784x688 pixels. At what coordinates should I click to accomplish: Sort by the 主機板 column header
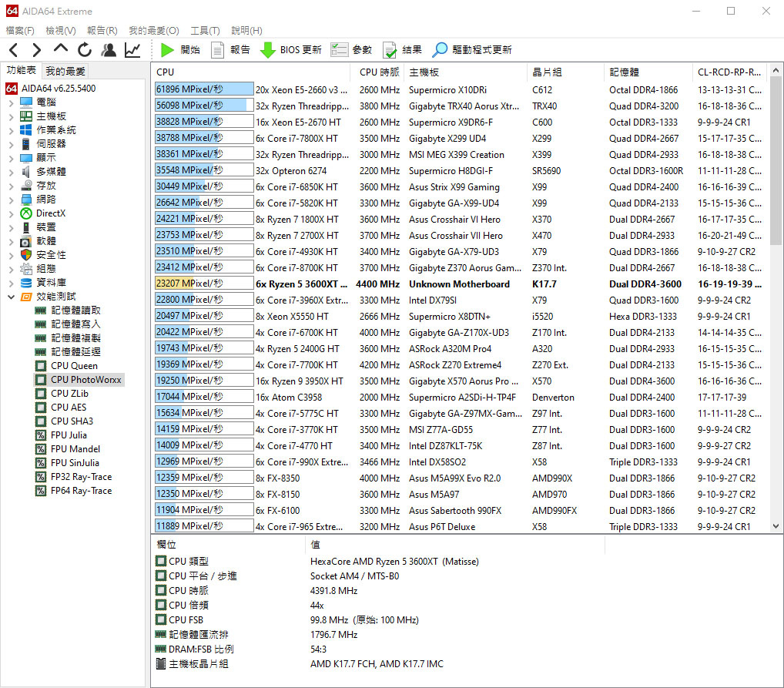click(x=465, y=72)
